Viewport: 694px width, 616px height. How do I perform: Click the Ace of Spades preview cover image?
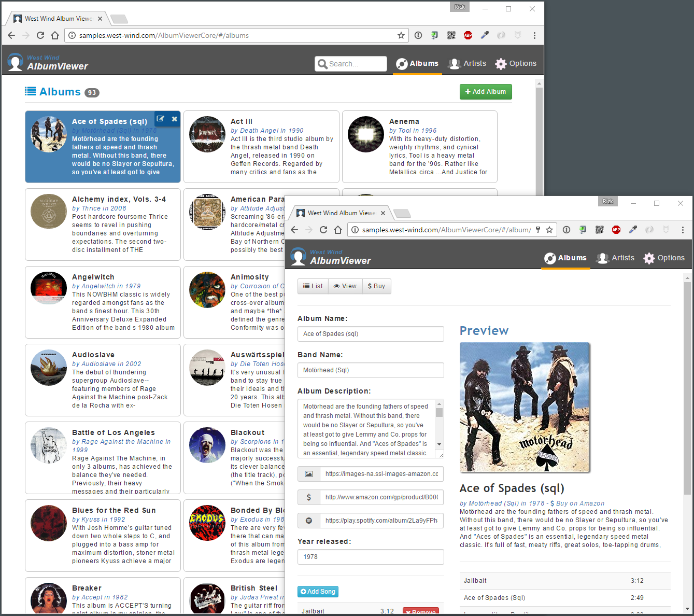[x=525, y=407]
